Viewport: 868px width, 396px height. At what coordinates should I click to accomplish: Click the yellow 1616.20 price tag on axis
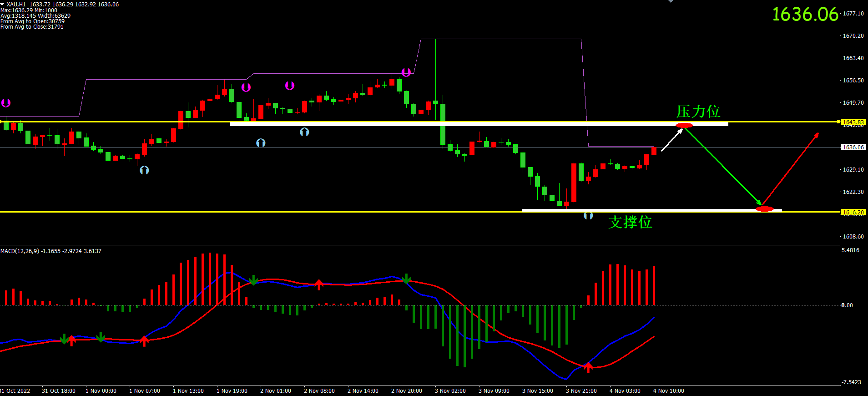(853, 212)
